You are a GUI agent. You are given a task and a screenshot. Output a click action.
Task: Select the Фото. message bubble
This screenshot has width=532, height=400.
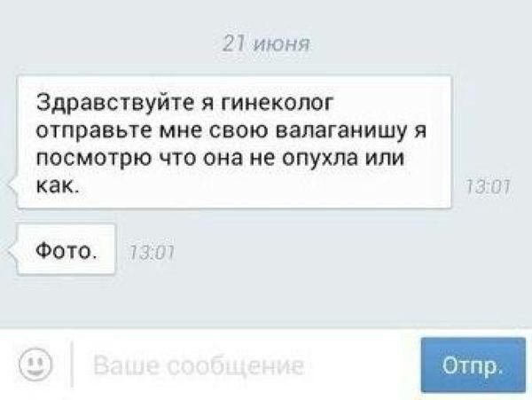tap(66, 249)
